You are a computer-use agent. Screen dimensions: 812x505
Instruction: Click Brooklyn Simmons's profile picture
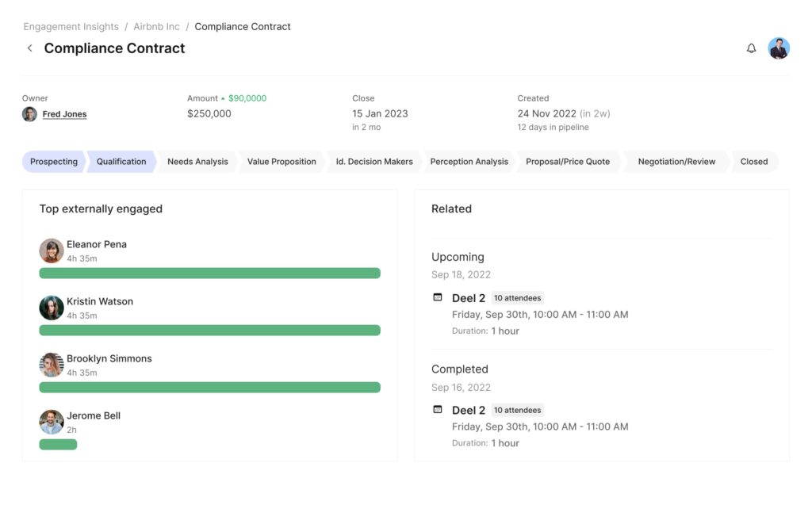52,365
